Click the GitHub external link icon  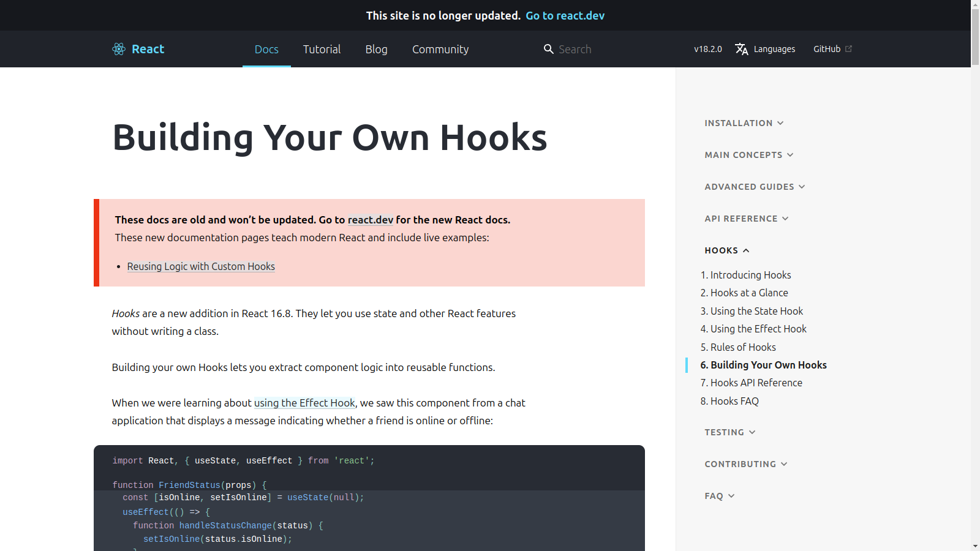pyautogui.click(x=848, y=49)
